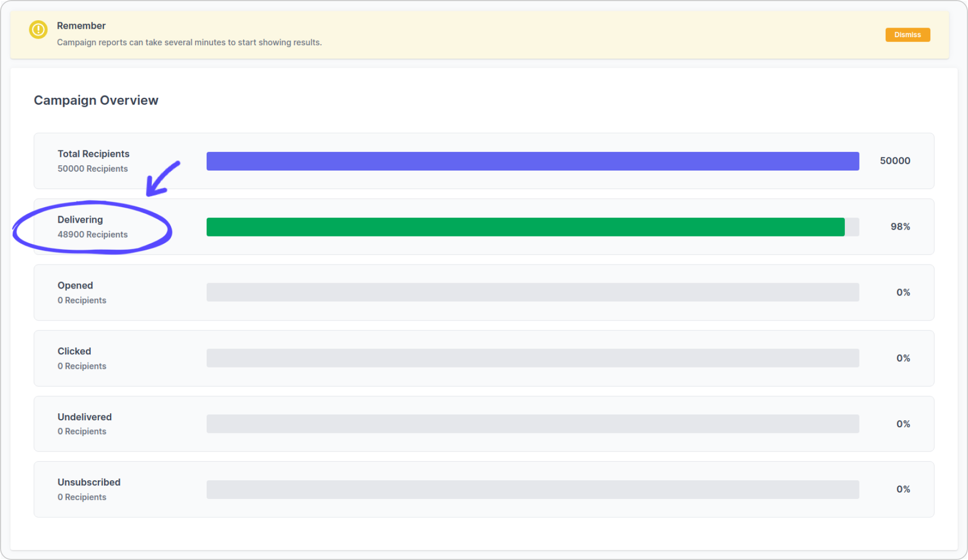This screenshot has height=560, width=968.
Task: Click the empty Opened progress bar
Action: pyautogui.click(x=533, y=292)
